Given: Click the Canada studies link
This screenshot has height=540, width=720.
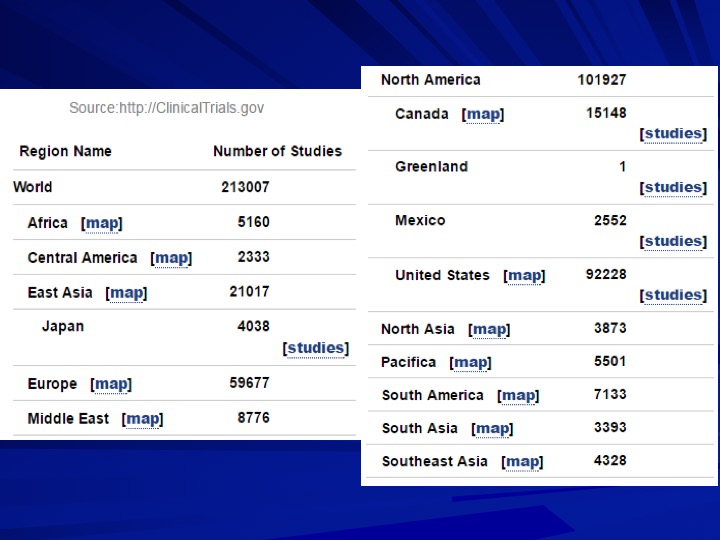Looking at the screenshot, I should pos(674,134).
